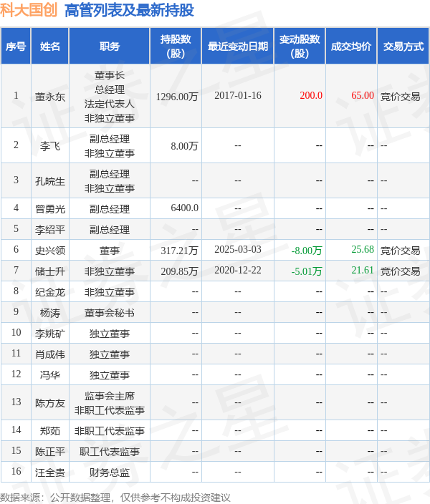Screen dimensions: 430x504
Task: Click row number 16
Action: (x=16, y=472)
